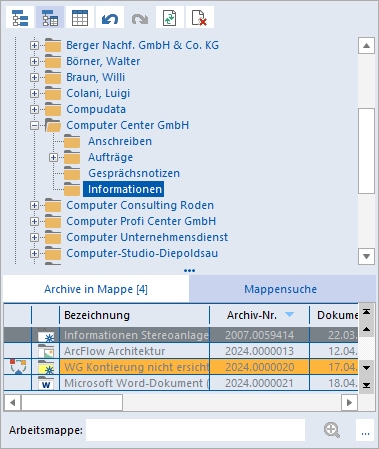Screen dimensions: 379x449
Task: Click the workflow status icon in WG Kontierung row
Action: point(18,367)
